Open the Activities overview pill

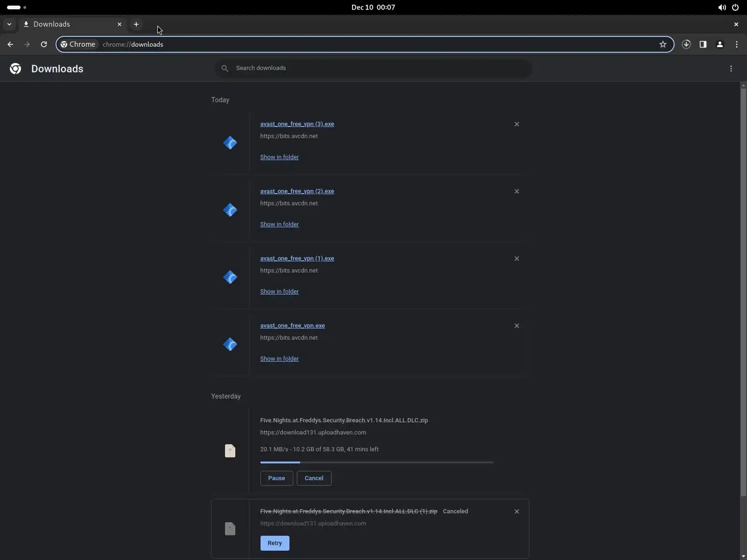[x=16, y=7]
